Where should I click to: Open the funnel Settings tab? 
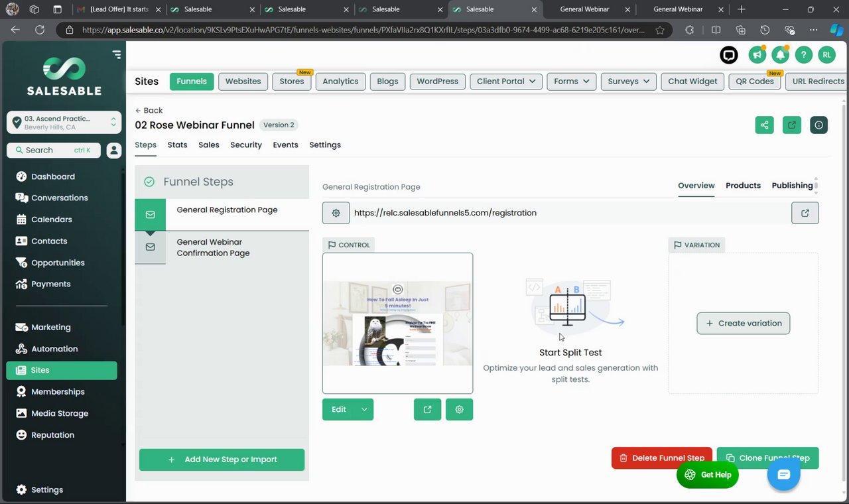[325, 145]
